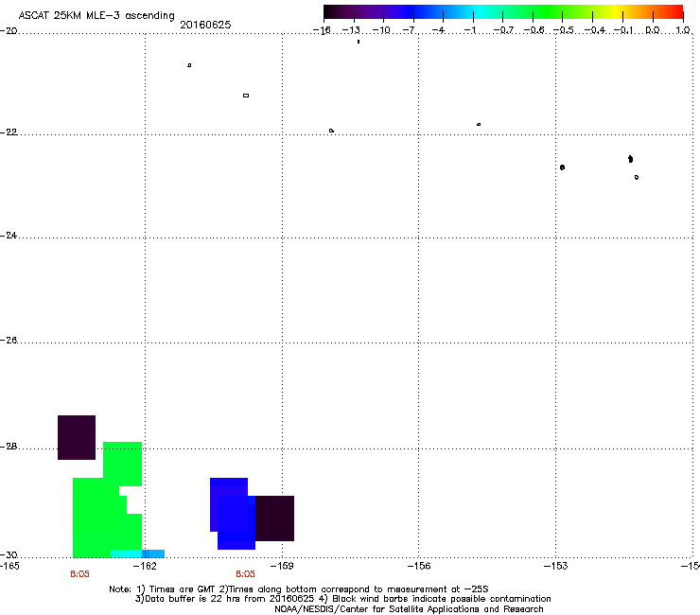Click the -0.4 color scale label
The height and width of the screenshot is (615, 700).
(x=595, y=30)
